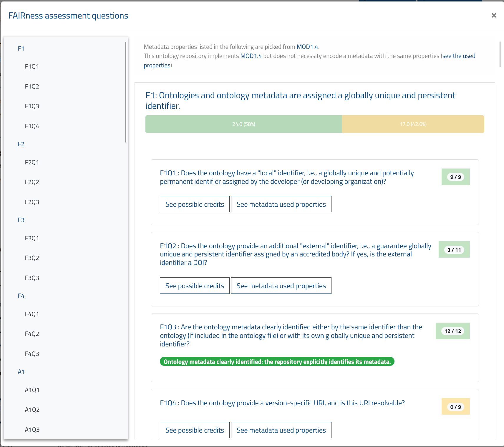Image resolution: width=504 pixels, height=447 pixels.
Task: Show metadata used properties for F1Q4
Action: [x=281, y=430]
